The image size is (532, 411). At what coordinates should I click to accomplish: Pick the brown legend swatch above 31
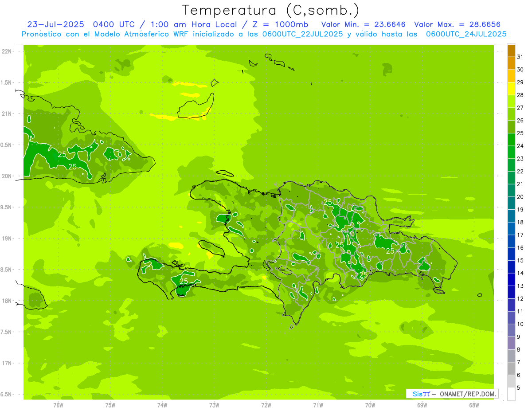pyautogui.click(x=511, y=51)
